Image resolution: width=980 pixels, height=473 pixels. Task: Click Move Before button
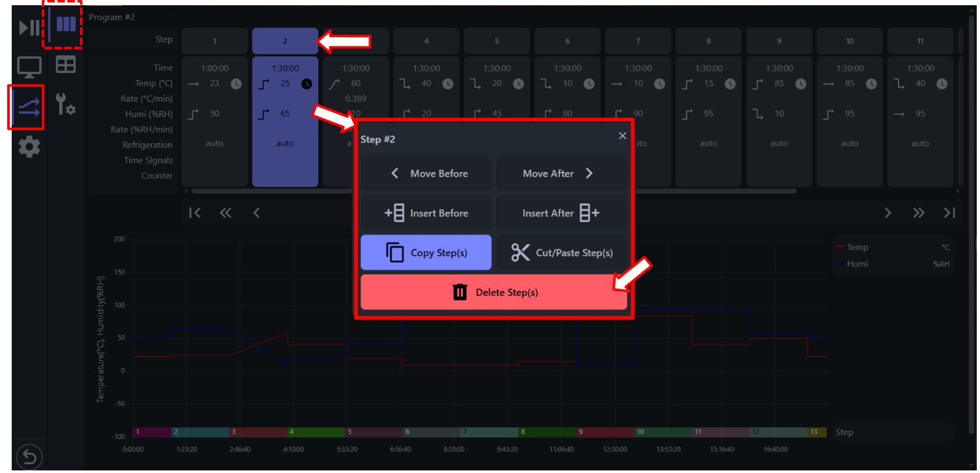(426, 173)
